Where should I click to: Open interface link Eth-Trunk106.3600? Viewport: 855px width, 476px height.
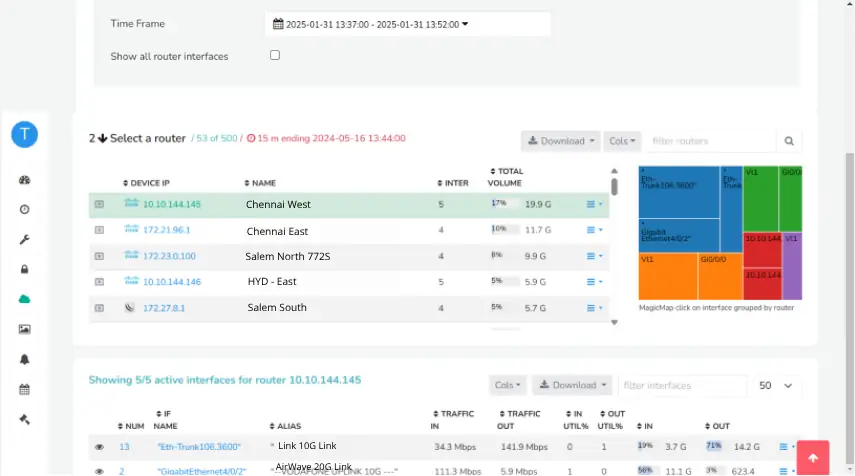[x=199, y=447]
